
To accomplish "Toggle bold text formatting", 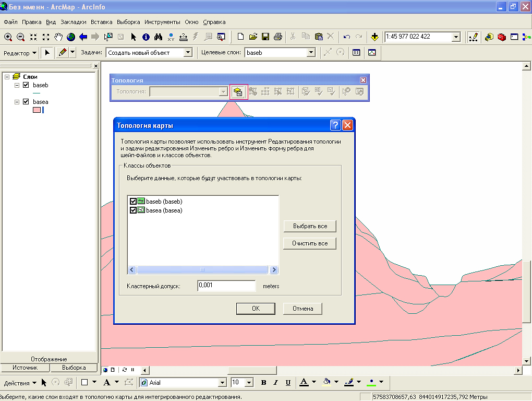I will (x=263, y=383).
